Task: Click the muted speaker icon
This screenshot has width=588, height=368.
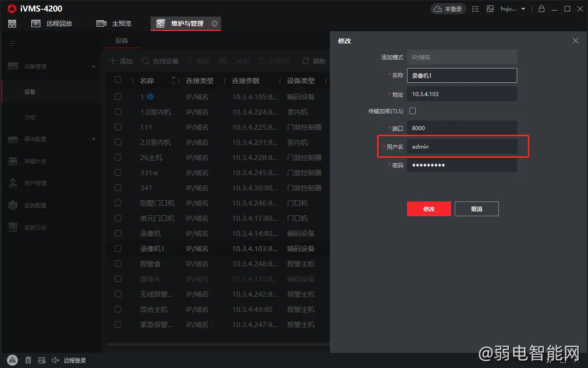Action: 56,360
